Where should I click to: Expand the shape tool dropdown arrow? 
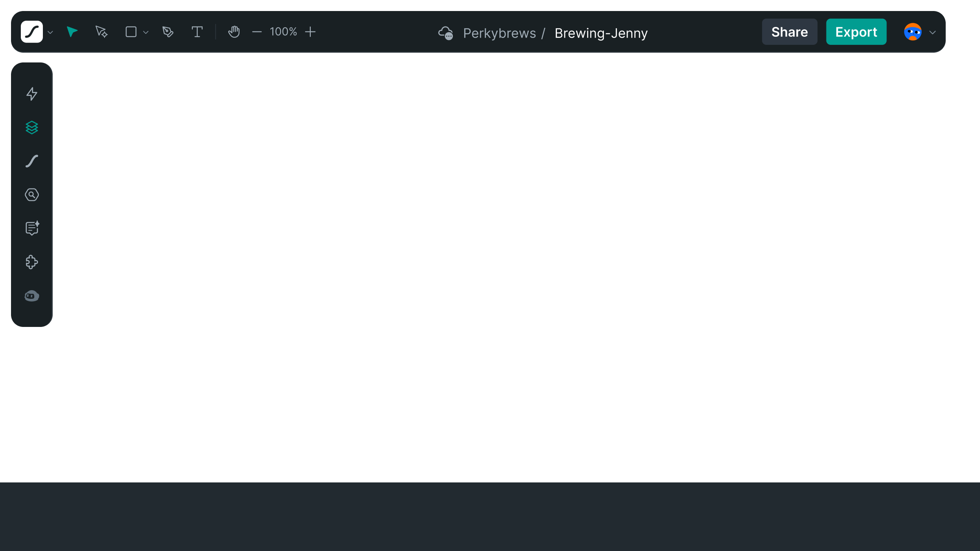coord(146,32)
